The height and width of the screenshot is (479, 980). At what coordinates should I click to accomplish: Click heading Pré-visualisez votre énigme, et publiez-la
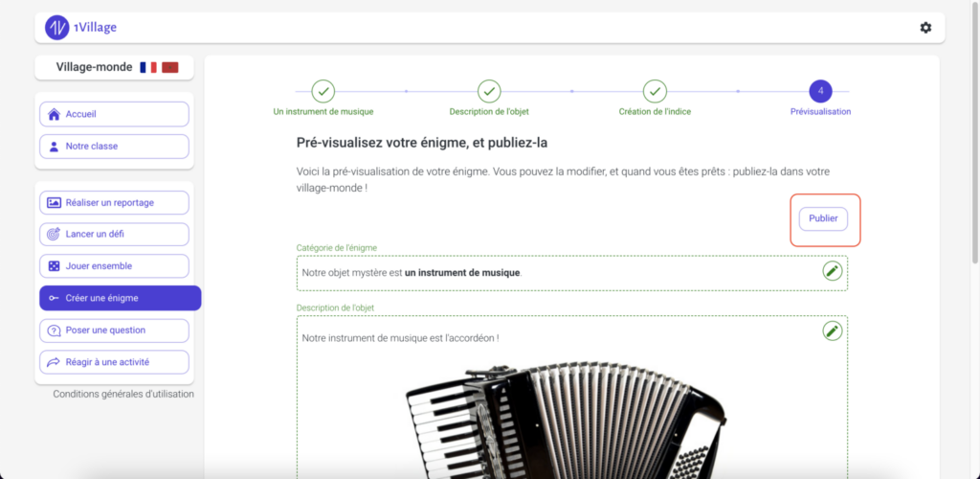[422, 143]
